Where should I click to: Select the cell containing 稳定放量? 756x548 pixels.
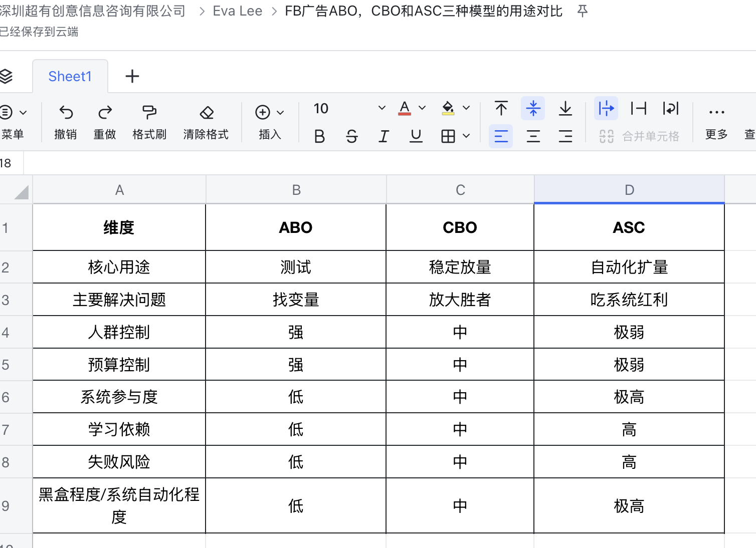click(x=460, y=267)
